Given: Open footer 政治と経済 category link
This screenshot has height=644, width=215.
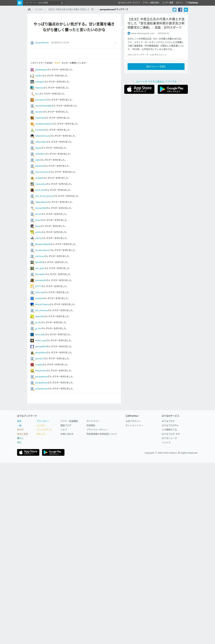Looking at the screenshot, I should pyautogui.click(x=23, y=434).
